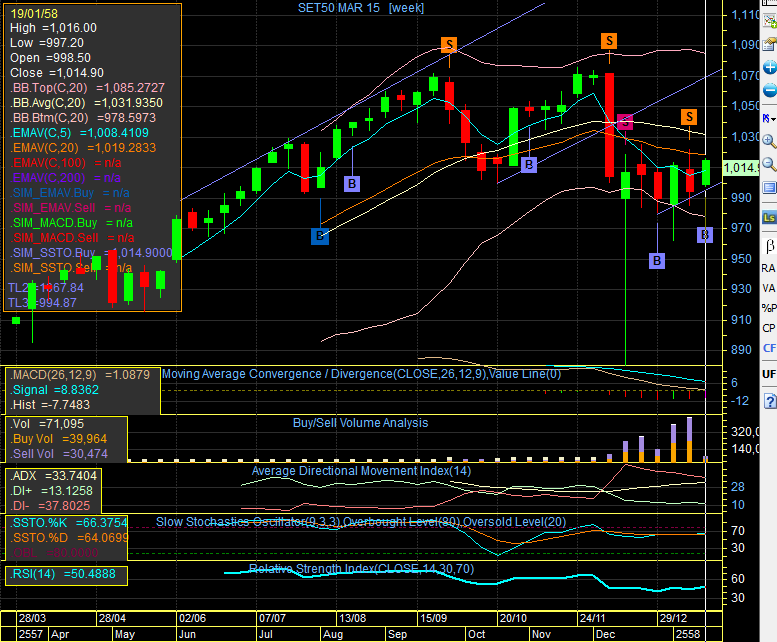Click the VA toolbar button
Image resolution: width=777 pixels, height=642 pixels.
point(769,288)
